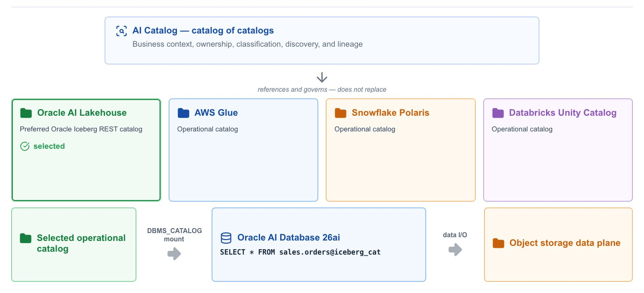The height and width of the screenshot is (293, 644).
Task: Click Operational catalog text under AWS Glue
Action: pos(208,129)
